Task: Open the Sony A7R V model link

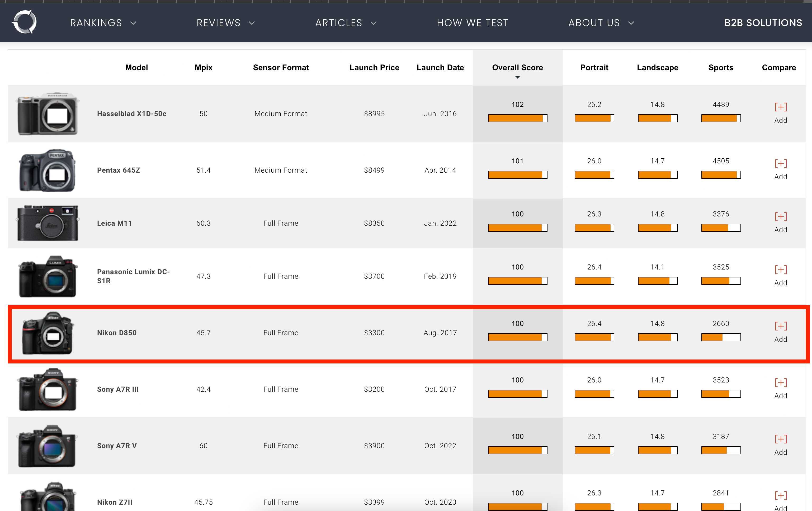Action: (117, 446)
